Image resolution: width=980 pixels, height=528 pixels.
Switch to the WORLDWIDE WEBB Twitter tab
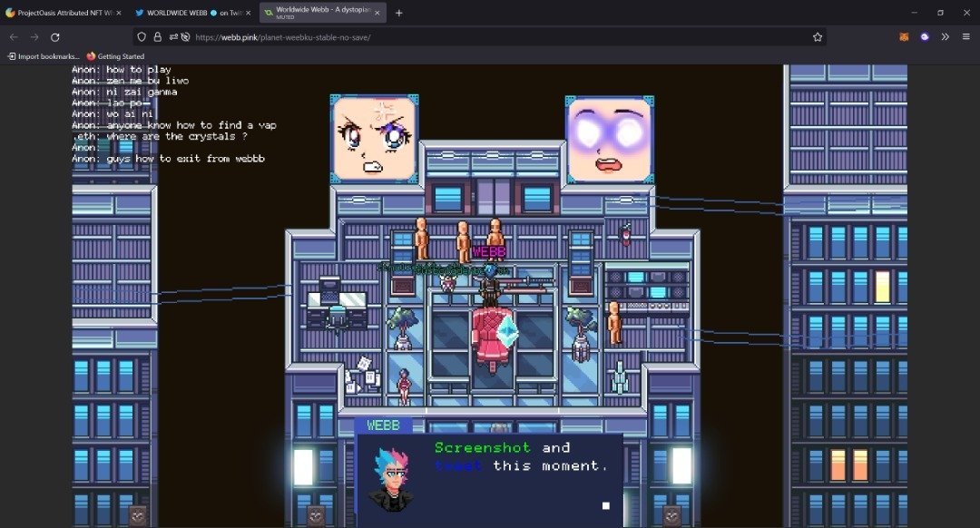tap(192, 13)
